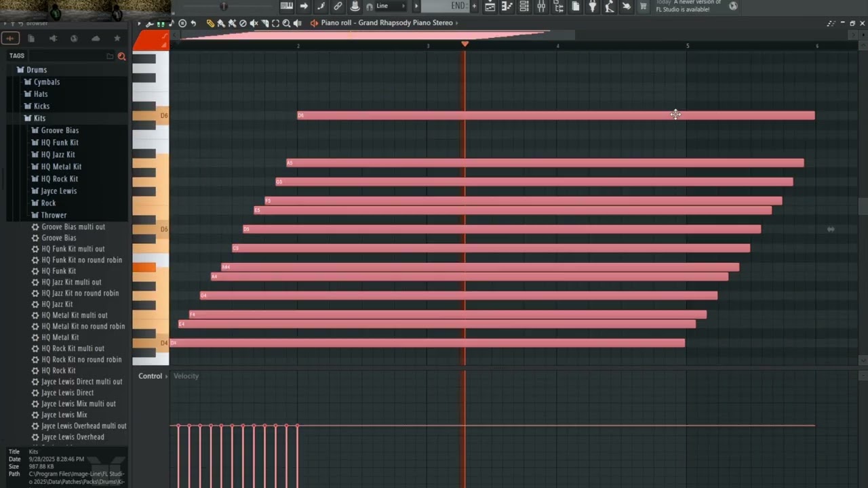Click the link chain icon in top toolbar
The height and width of the screenshot is (488, 868).
[338, 6]
